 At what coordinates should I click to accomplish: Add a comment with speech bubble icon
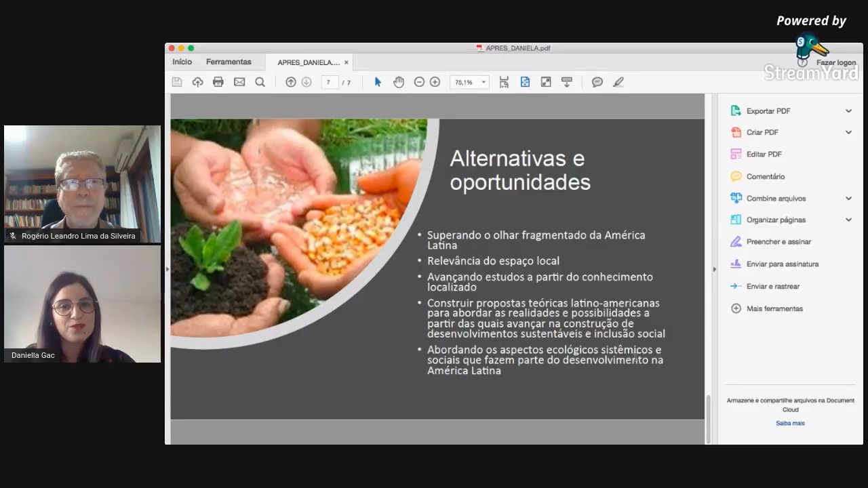tap(597, 82)
